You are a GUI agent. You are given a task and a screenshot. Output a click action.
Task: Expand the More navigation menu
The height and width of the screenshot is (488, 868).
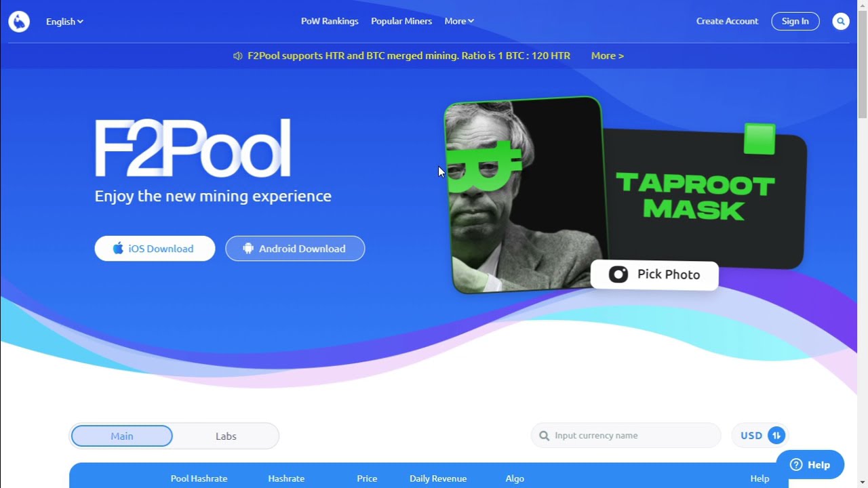tap(459, 21)
